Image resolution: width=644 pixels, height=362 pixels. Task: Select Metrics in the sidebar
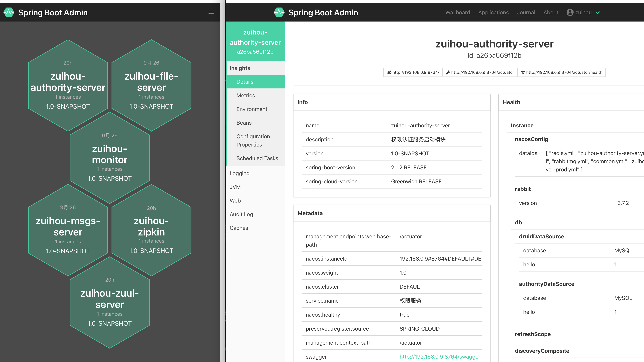pyautogui.click(x=246, y=95)
